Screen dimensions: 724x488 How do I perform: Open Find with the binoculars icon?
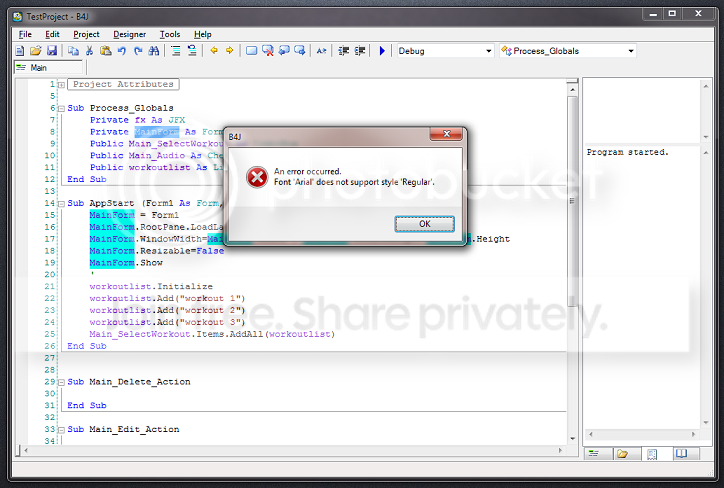point(154,51)
